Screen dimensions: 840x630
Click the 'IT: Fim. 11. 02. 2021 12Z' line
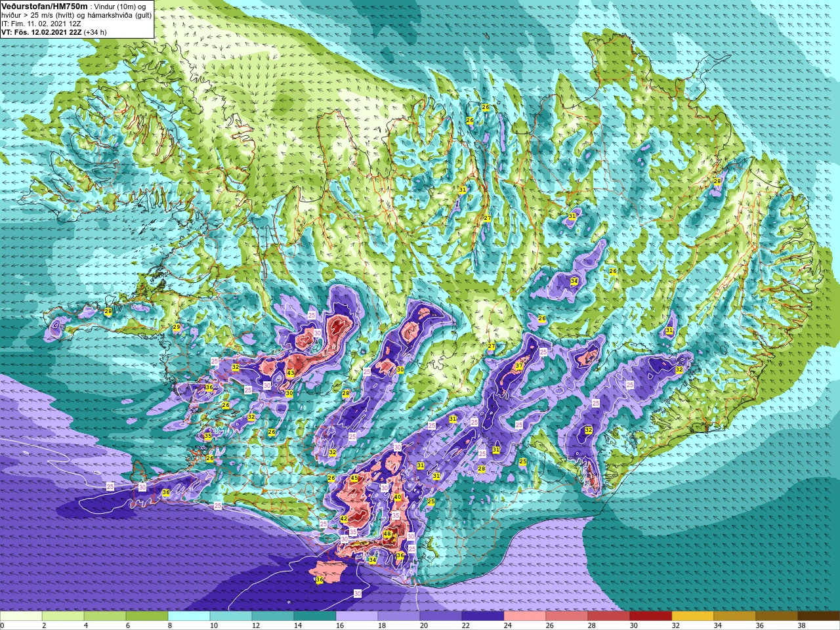pos(41,23)
